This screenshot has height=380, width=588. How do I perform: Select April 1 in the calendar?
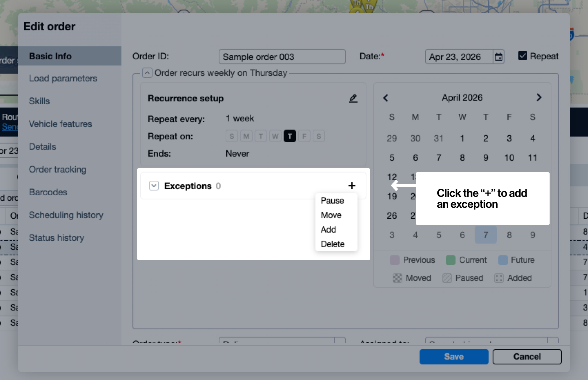click(462, 138)
